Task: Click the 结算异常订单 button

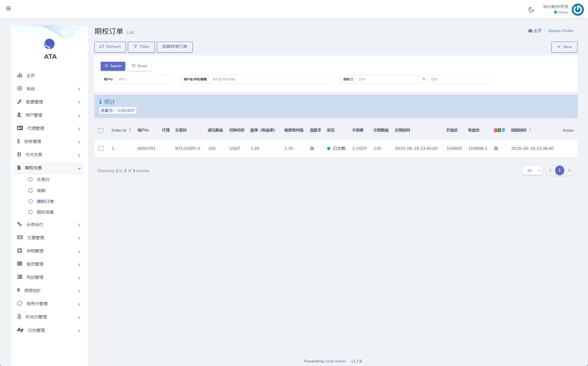Action: pyautogui.click(x=174, y=47)
